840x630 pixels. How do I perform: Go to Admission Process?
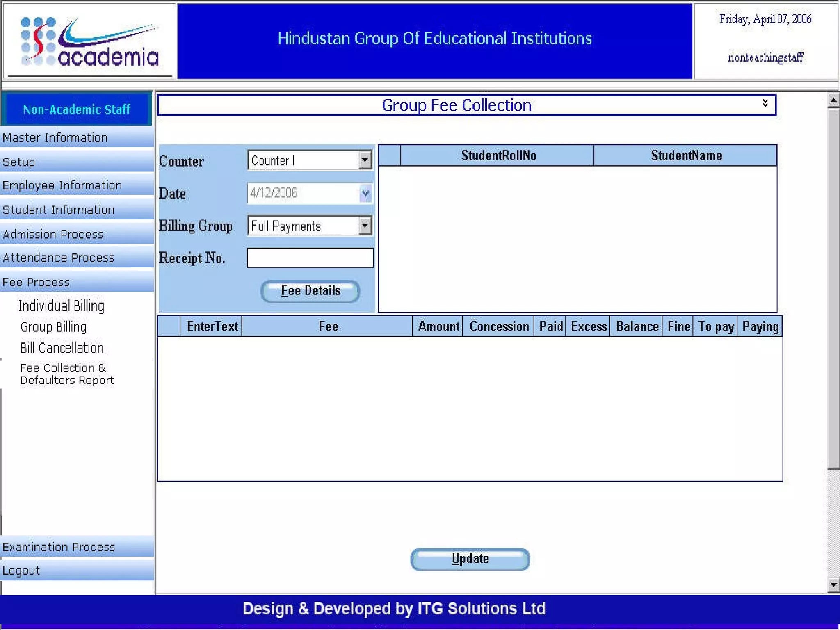(53, 235)
